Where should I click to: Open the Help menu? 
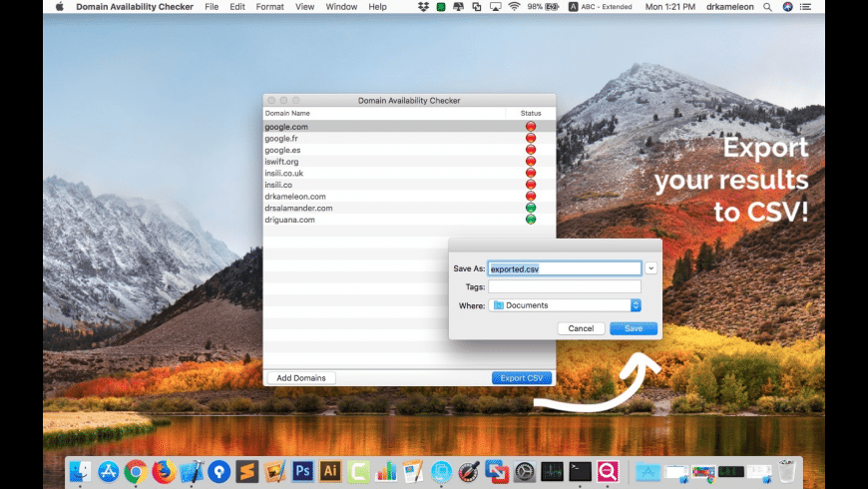tap(377, 7)
